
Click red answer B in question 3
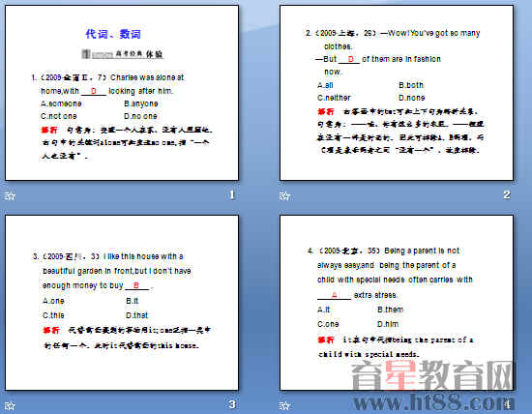pyautogui.click(x=136, y=285)
